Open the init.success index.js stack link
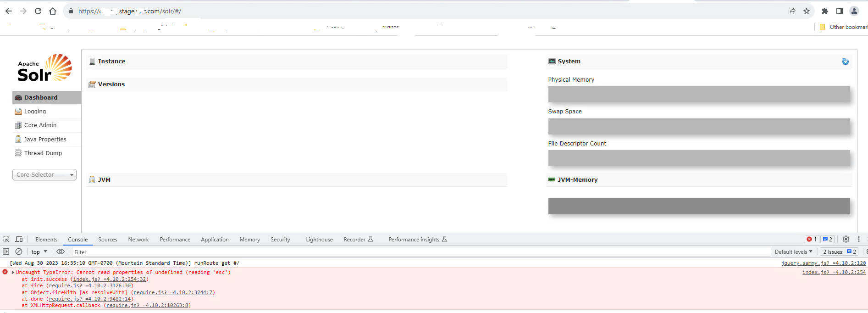 coord(110,279)
